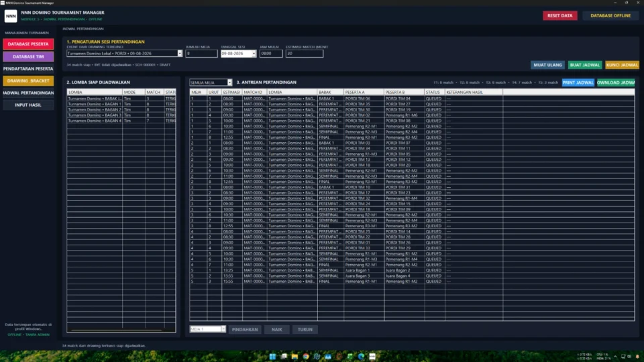Viewport: 644px width, 362px height.
Task: Click Keterangan Hasil column header
Action: [474, 93]
